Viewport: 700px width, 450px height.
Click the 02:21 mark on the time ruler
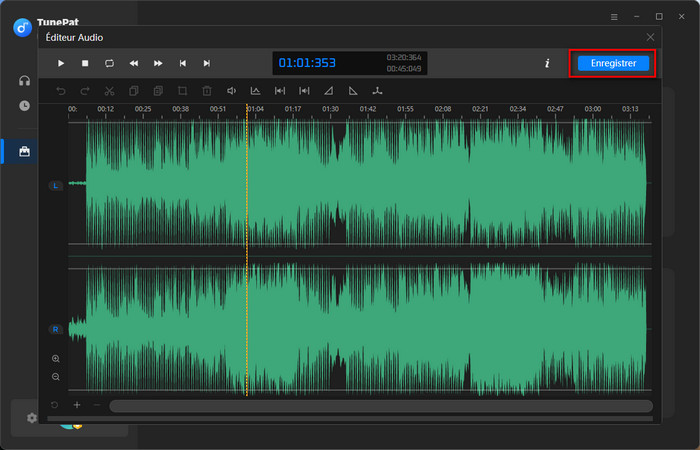(x=480, y=109)
